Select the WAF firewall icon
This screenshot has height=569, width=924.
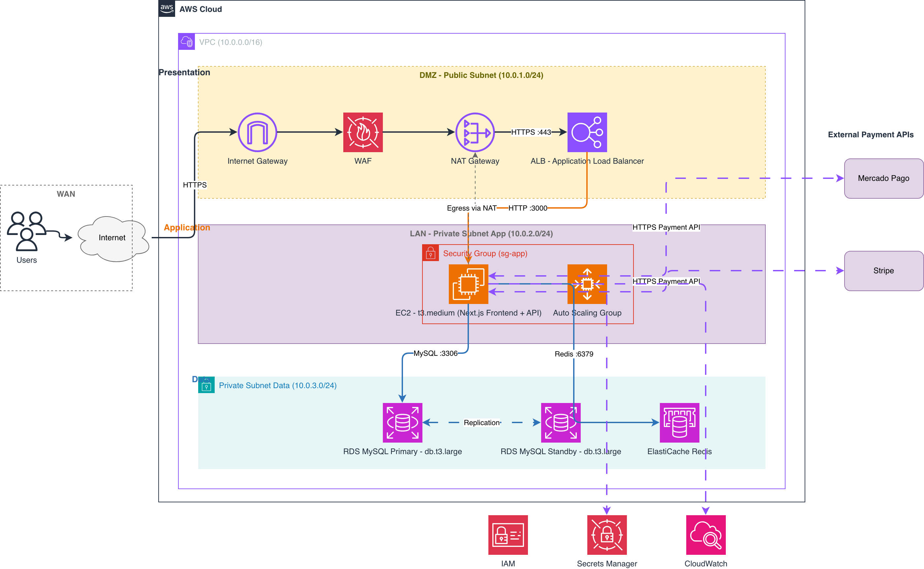363,132
